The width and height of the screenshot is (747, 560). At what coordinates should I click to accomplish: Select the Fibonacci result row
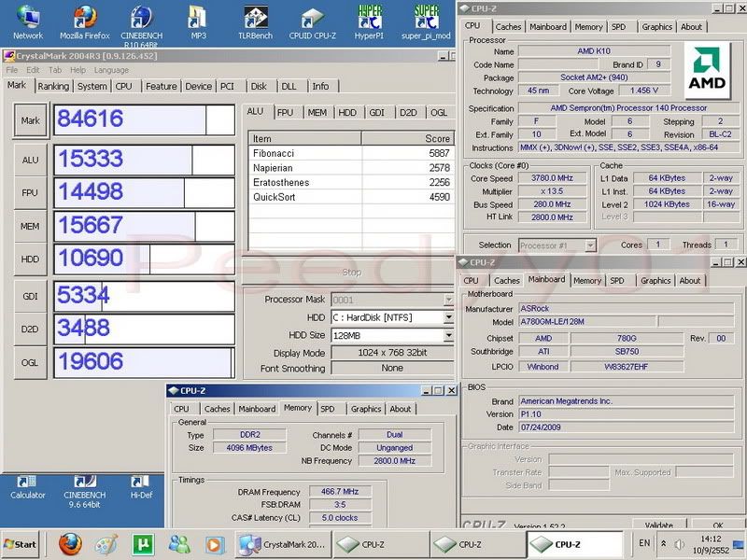(352, 153)
